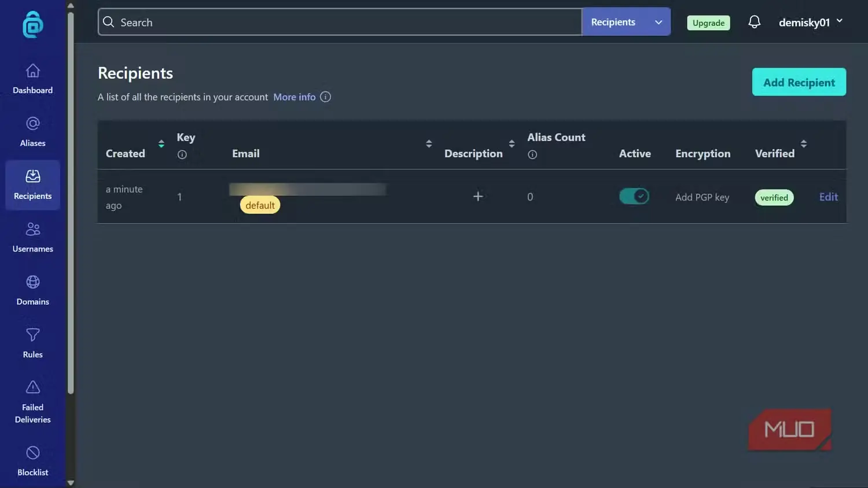Sort by the Description column arrows
Viewport: 868px width, 488px height.
coord(512,143)
